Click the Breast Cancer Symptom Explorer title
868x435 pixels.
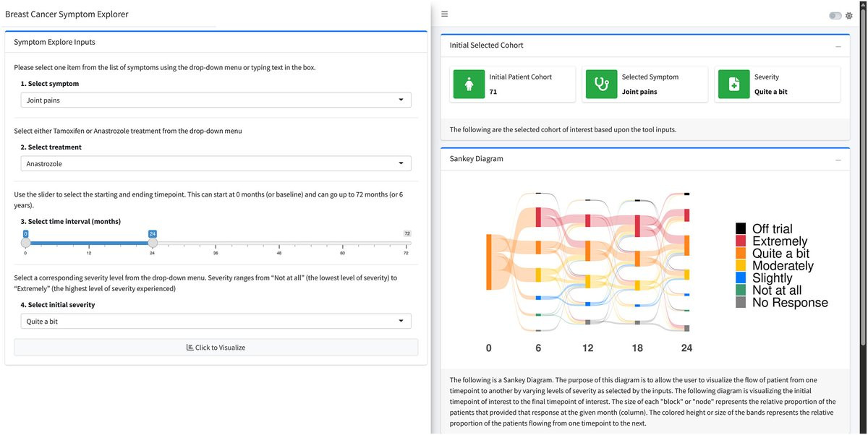pos(67,14)
